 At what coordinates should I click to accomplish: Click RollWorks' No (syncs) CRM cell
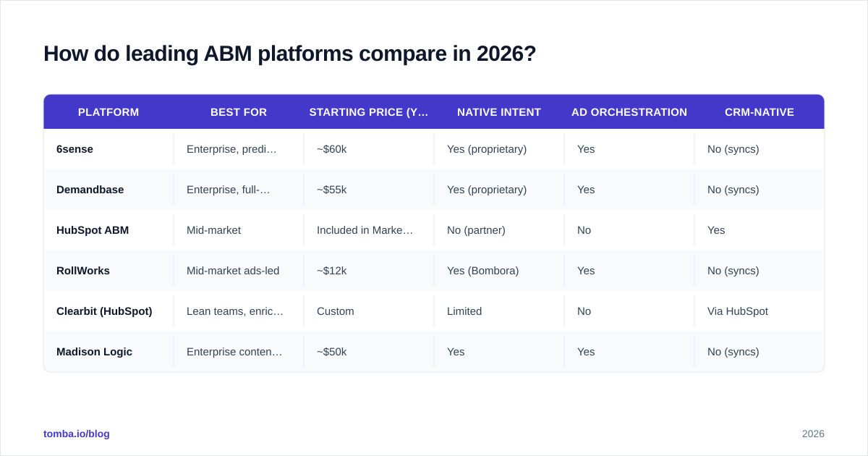pos(759,271)
